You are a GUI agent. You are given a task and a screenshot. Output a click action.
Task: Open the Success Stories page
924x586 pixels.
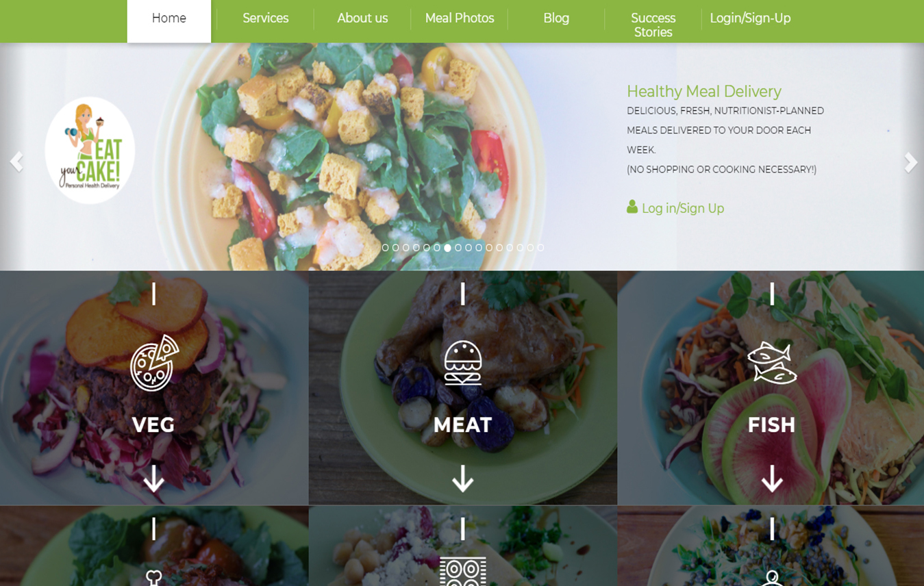(x=653, y=25)
